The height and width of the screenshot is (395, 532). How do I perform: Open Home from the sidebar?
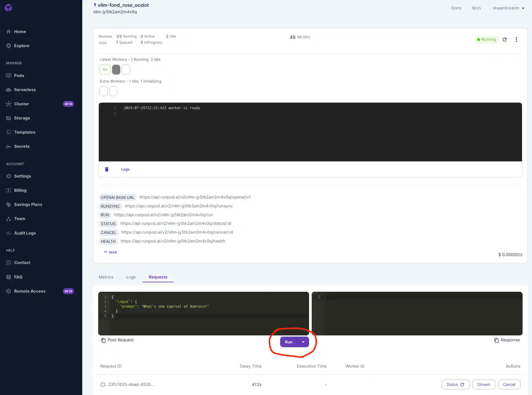(x=20, y=32)
